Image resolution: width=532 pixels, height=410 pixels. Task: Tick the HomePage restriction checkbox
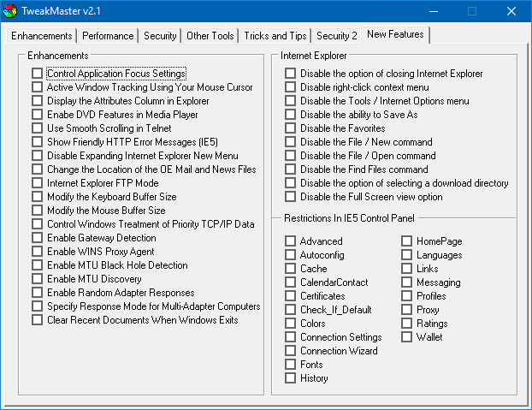pyautogui.click(x=407, y=241)
